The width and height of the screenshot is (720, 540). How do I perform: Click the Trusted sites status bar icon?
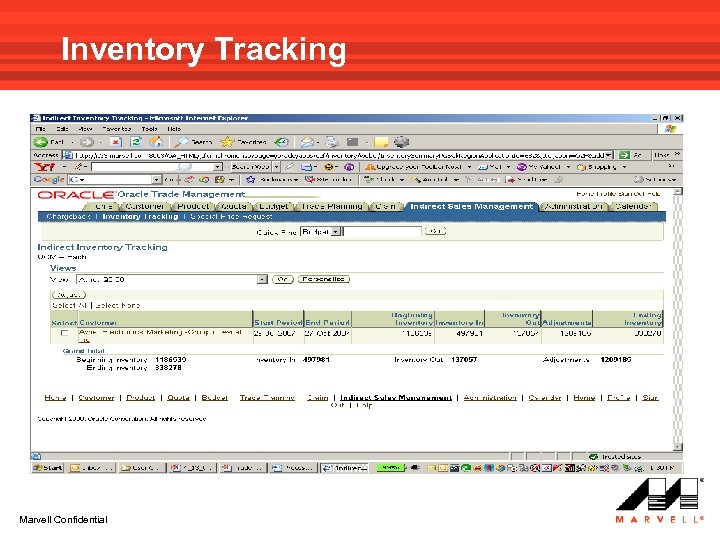(593, 456)
